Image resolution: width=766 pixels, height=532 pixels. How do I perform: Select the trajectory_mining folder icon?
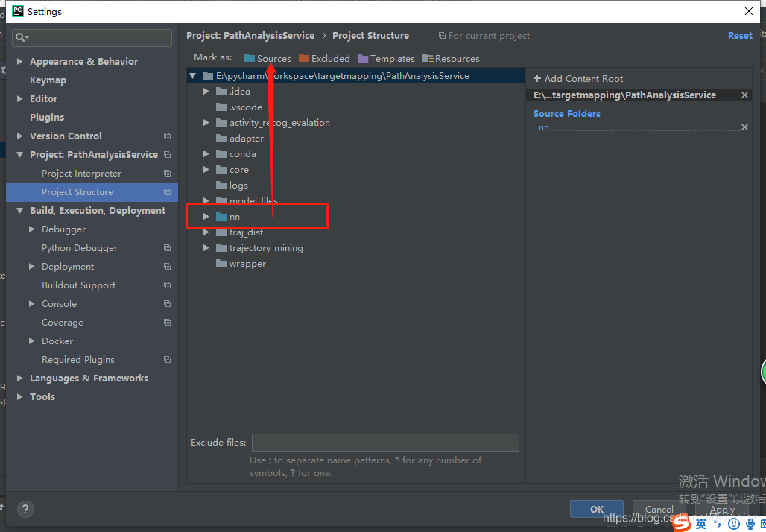[x=221, y=248]
